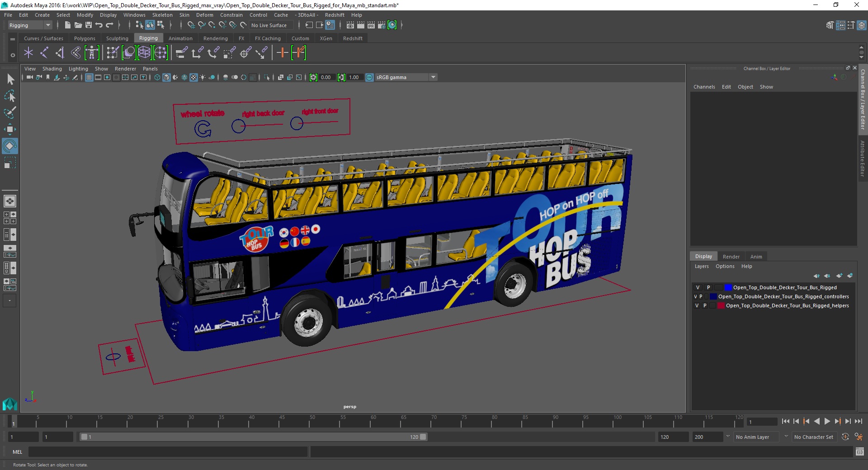Expand shelf tab scroll arrows

(861, 52)
